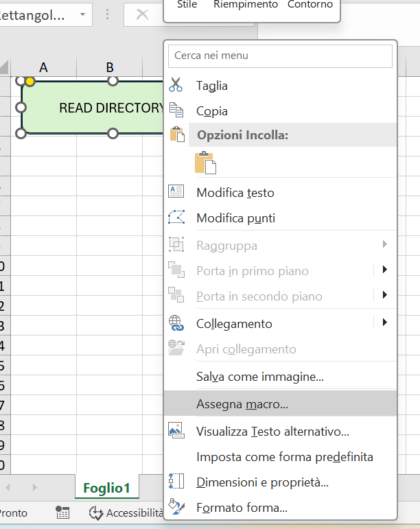Click the Dimensioni e proprietà size icon
The height and width of the screenshot is (529, 420).
pyautogui.click(x=176, y=482)
